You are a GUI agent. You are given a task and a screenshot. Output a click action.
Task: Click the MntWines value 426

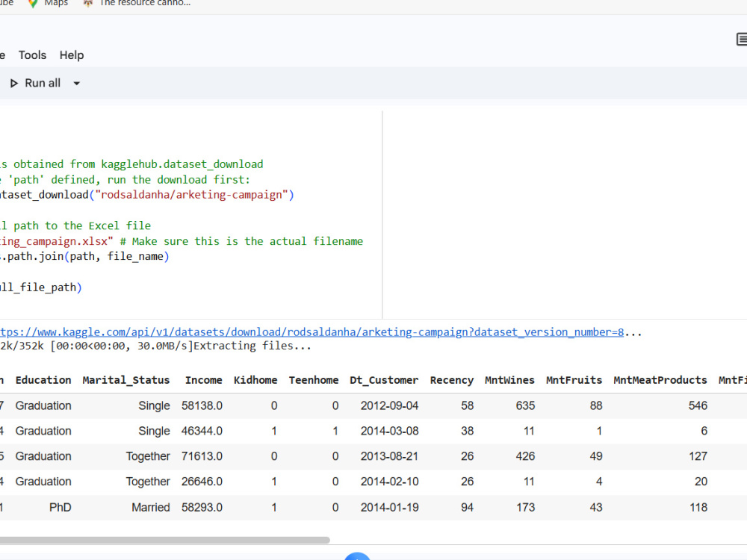pos(525,456)
